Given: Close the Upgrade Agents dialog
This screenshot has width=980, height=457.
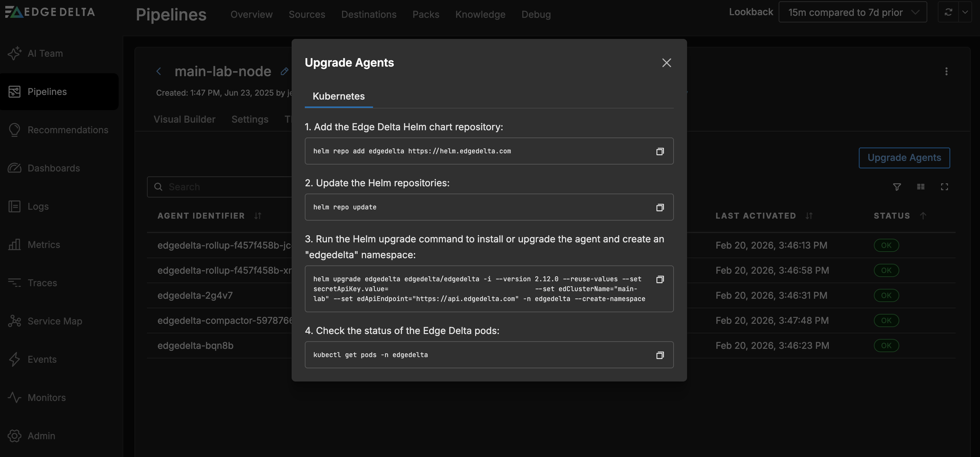Looking at the screenshot, I should coord(667,63).
